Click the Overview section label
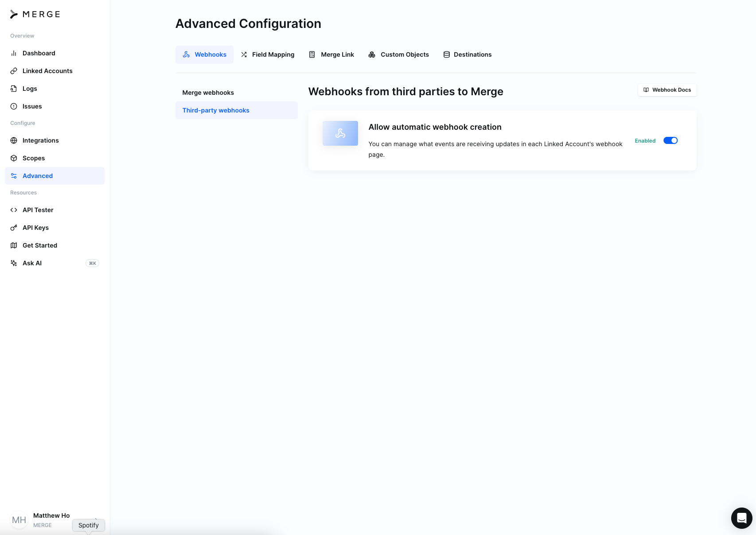This screenshot has height=535, width=756. (x=22, y=36)
